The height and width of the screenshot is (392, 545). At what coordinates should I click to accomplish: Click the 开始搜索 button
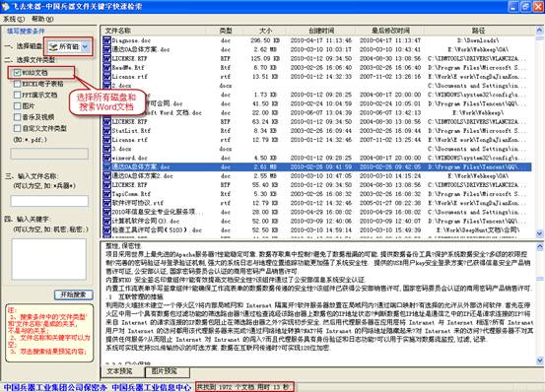(x=74, y=294)
